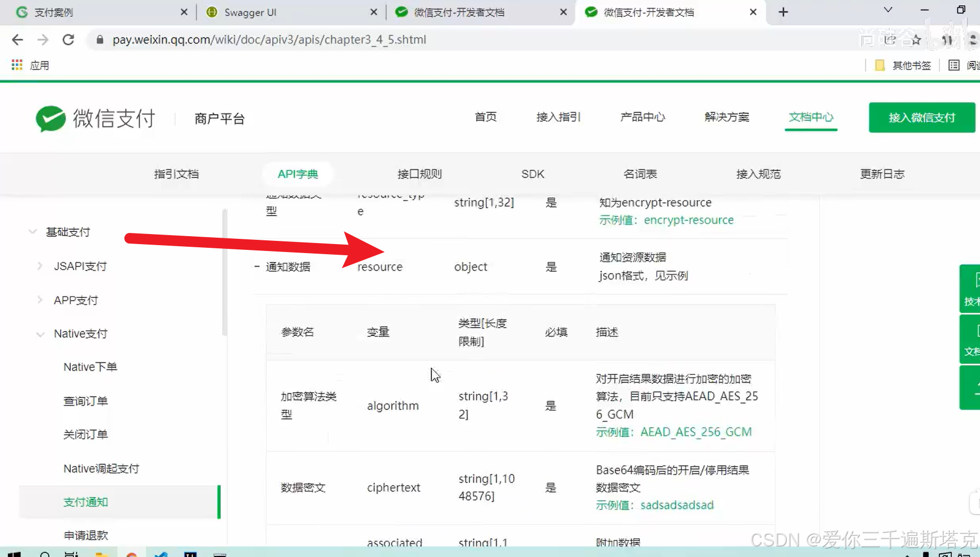Click the 加密算法类型 parameter name
Screen dimensions: 980x557
pos(308,405)
